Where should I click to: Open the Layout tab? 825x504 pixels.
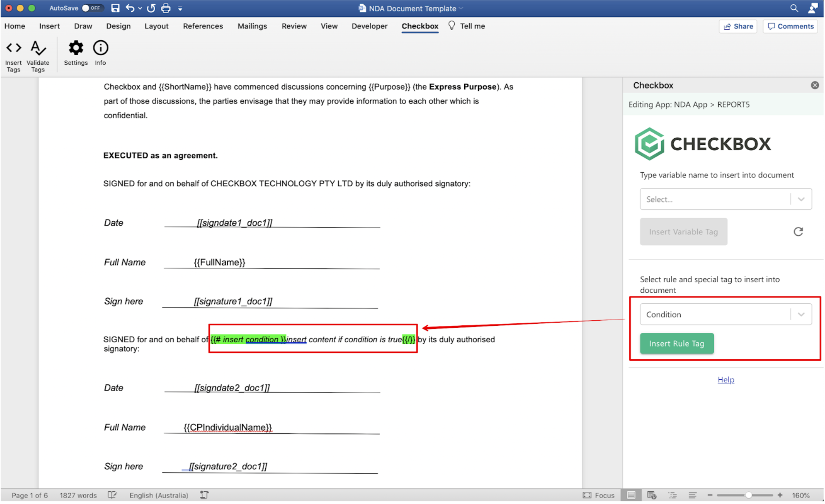click(156, 26)
